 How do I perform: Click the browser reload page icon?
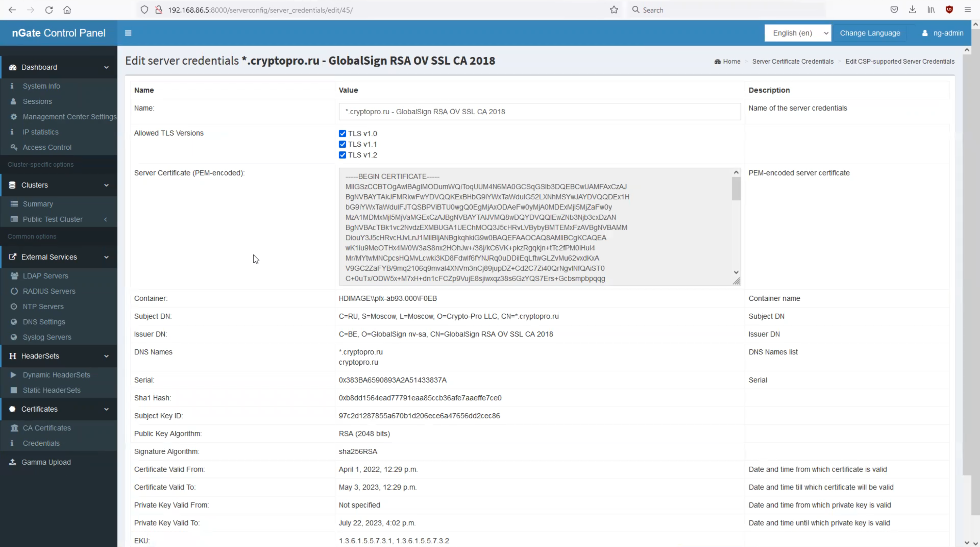(x=49, y=10)
